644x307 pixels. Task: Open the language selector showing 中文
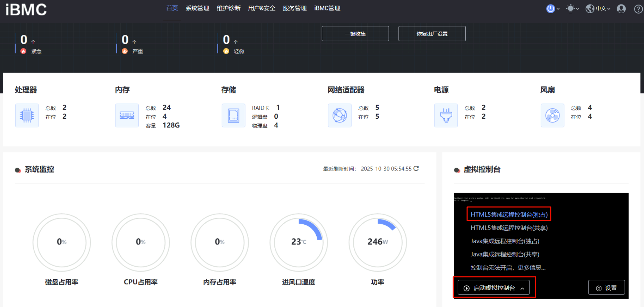coord(598,9)
